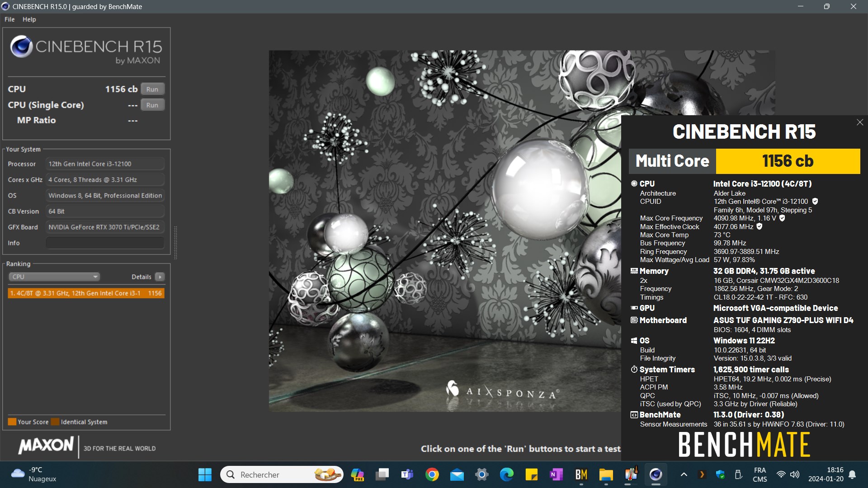Launch Microsoft Edge from taskbar
The image size is (868, 488).
(x=507, y=475)
